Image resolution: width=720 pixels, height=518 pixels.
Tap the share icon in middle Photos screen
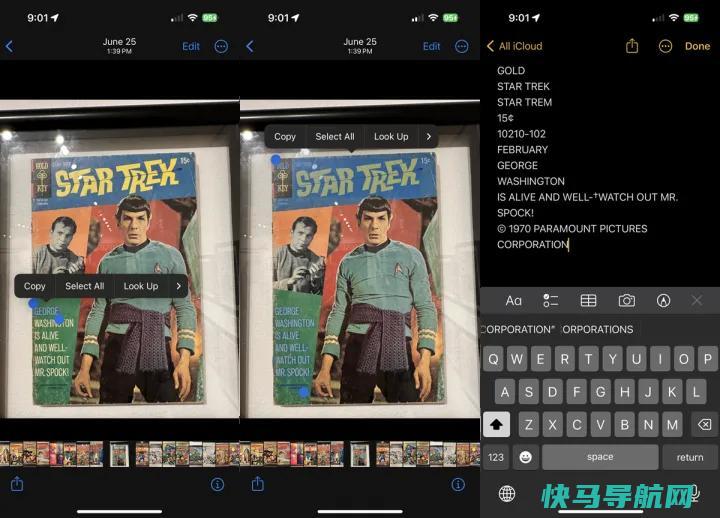(x=258, y=484)
